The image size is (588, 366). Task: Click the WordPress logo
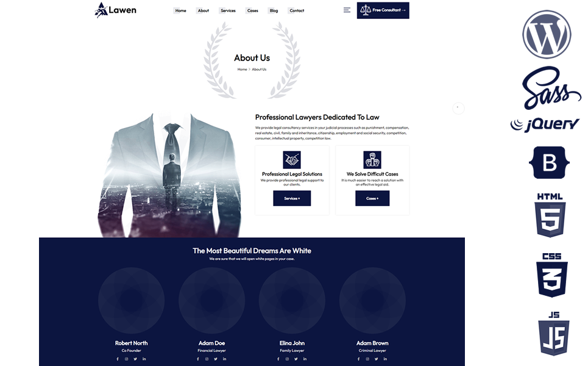click(x=546, y=34)
